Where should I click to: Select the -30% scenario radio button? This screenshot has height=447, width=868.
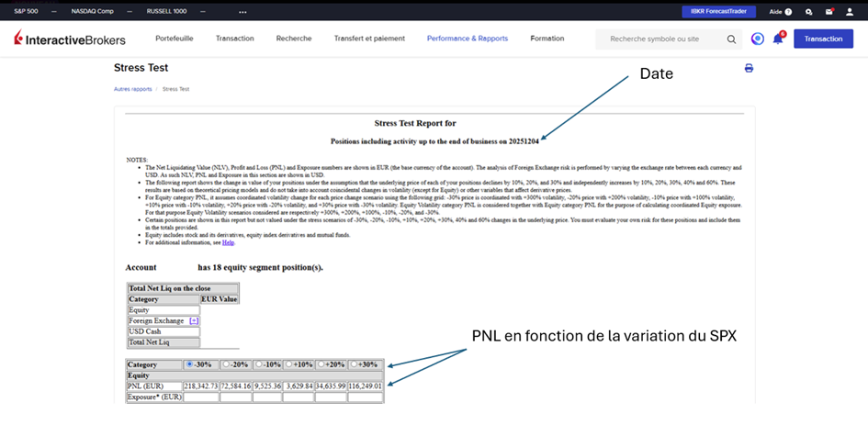pos(190,364)
